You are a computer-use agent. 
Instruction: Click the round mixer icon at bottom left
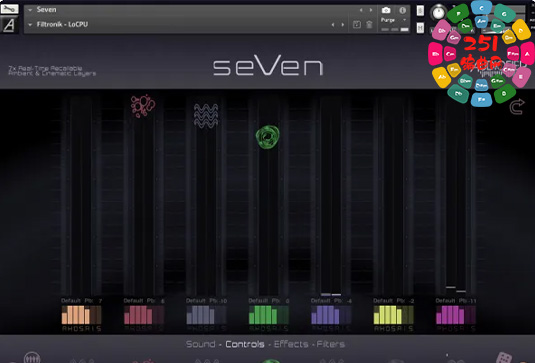coord(32,358)
